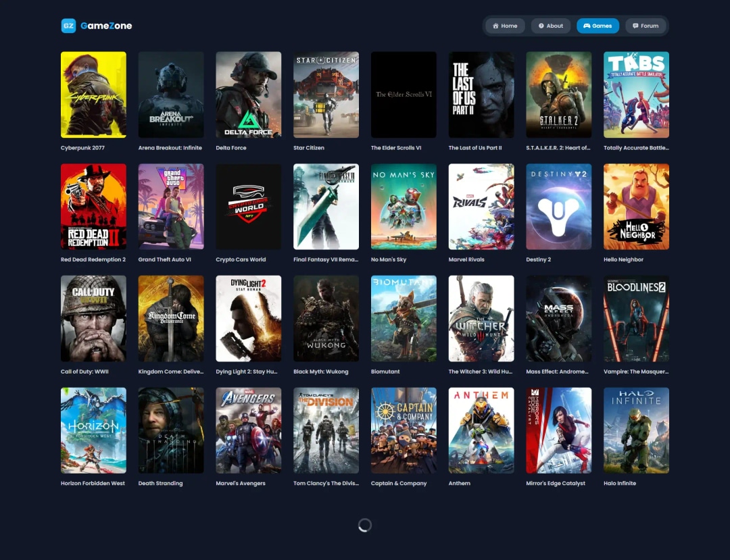This screenshot has width=730, height=560.
Task: Click the "Cyberpunk 2077" title text
Action: tap(83, 148)
